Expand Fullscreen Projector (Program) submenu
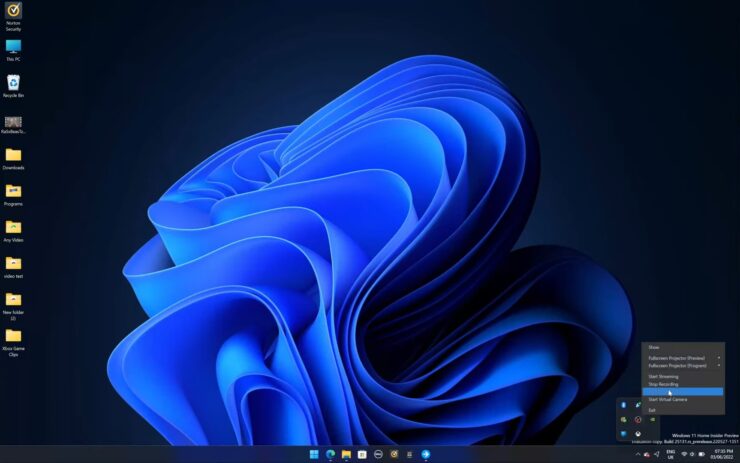 pyautogui.click(x=683, y=366)
